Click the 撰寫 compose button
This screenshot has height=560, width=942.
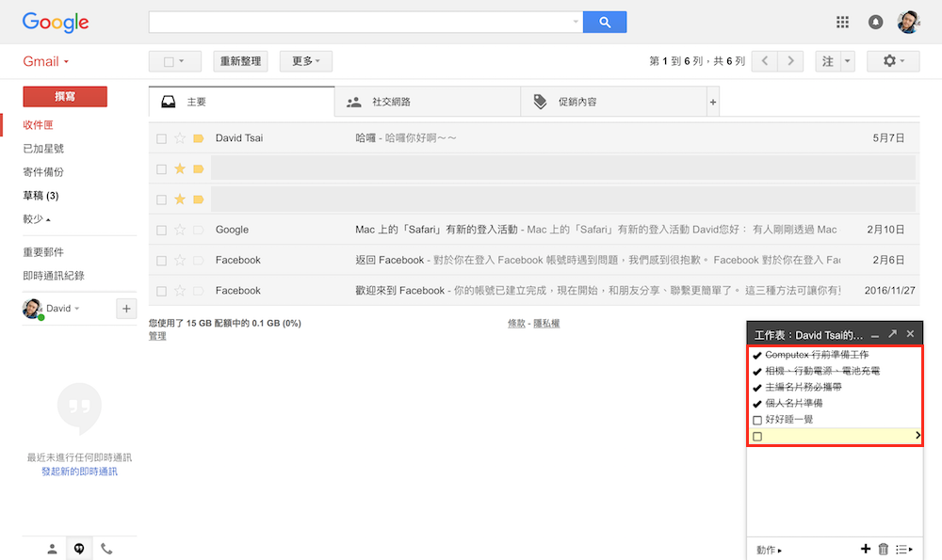pyautogui.click(x=65, y=96)
